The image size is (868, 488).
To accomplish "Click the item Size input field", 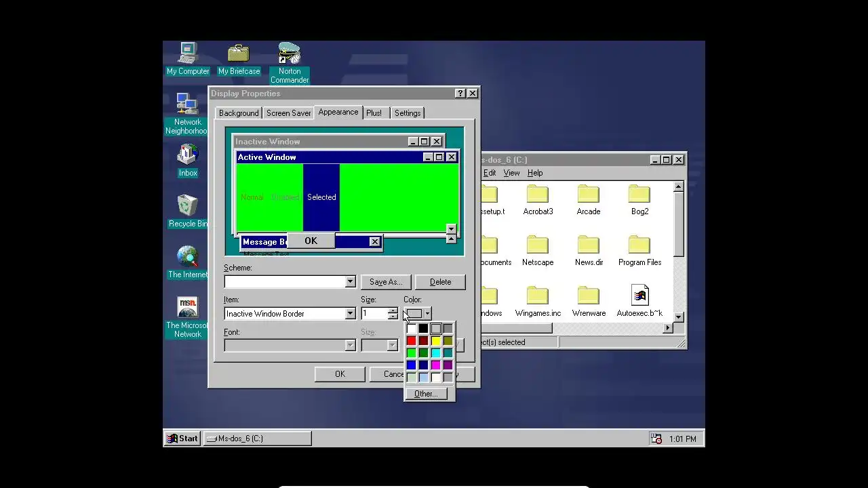I will 374,314.
